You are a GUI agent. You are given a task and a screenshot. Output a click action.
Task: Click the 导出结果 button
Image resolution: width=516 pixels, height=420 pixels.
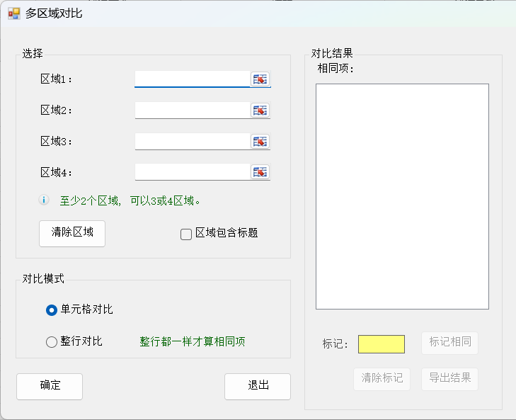tap(450, 379)
